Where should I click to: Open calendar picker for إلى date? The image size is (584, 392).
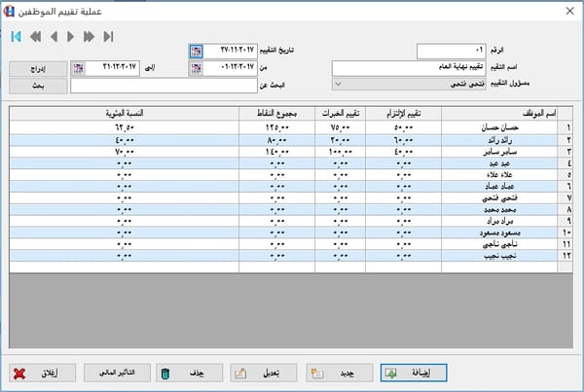tap(78, 68)
